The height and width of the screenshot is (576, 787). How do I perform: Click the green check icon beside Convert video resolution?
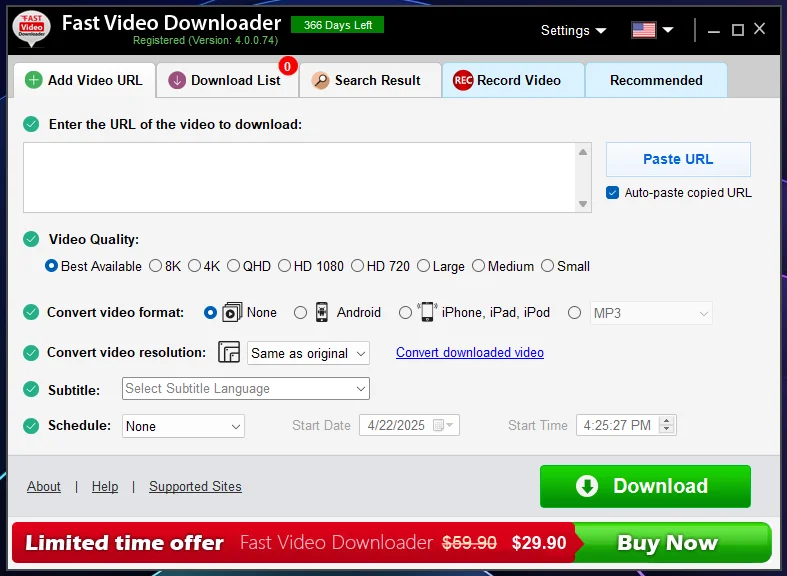pos(31,353)
